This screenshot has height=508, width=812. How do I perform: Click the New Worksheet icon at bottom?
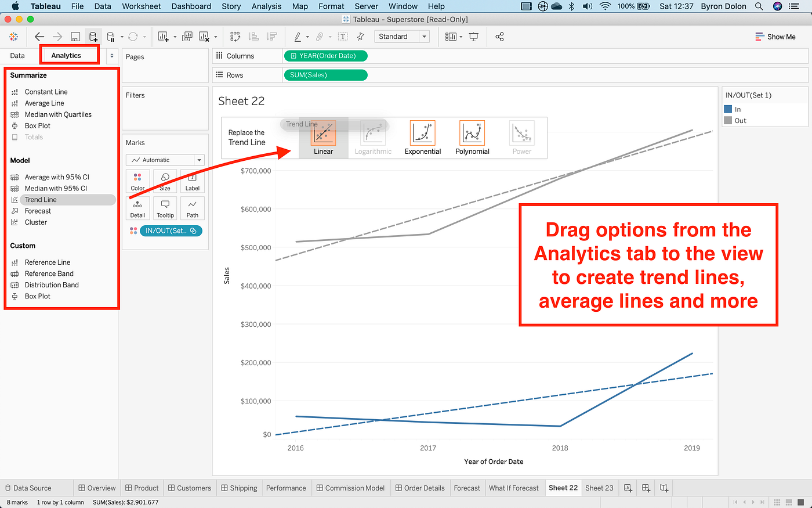pos(628,488)
